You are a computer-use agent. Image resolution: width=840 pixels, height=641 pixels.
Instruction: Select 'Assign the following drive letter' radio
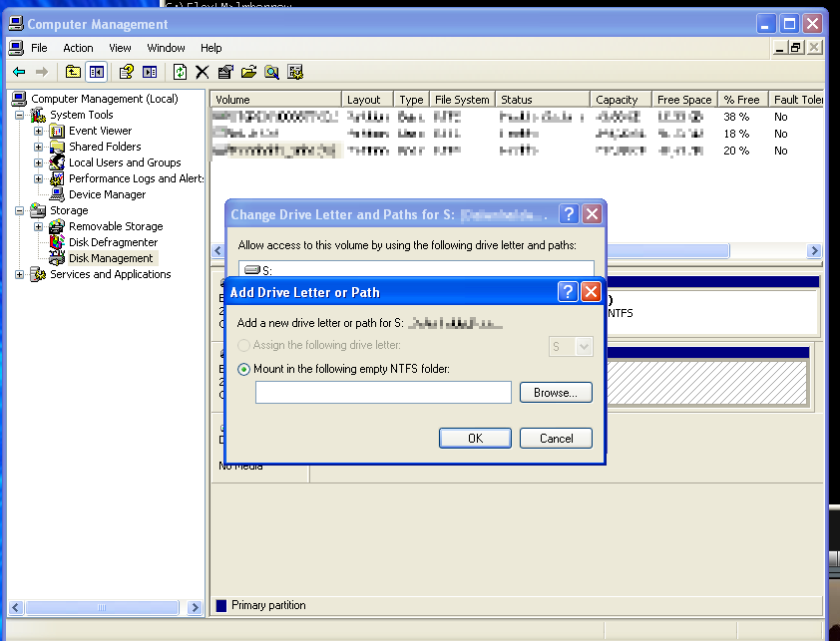coord(243,345)
